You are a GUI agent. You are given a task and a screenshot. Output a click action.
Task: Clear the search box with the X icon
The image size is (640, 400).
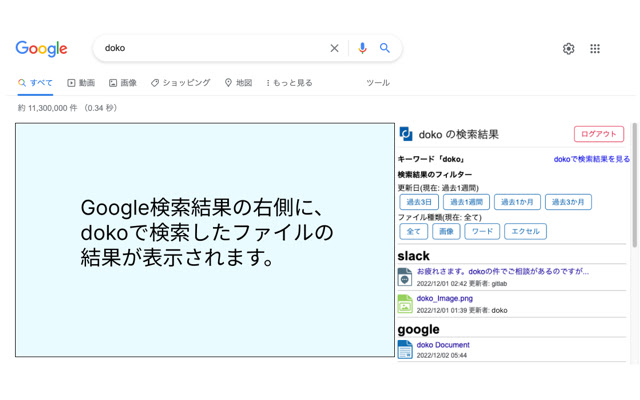[x=334, y=48]
